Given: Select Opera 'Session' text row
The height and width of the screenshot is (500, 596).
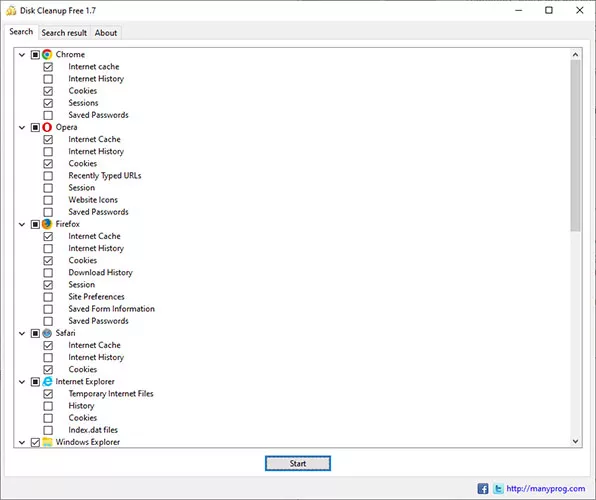Looking at the screenshot, I should (x=82, y=188).
